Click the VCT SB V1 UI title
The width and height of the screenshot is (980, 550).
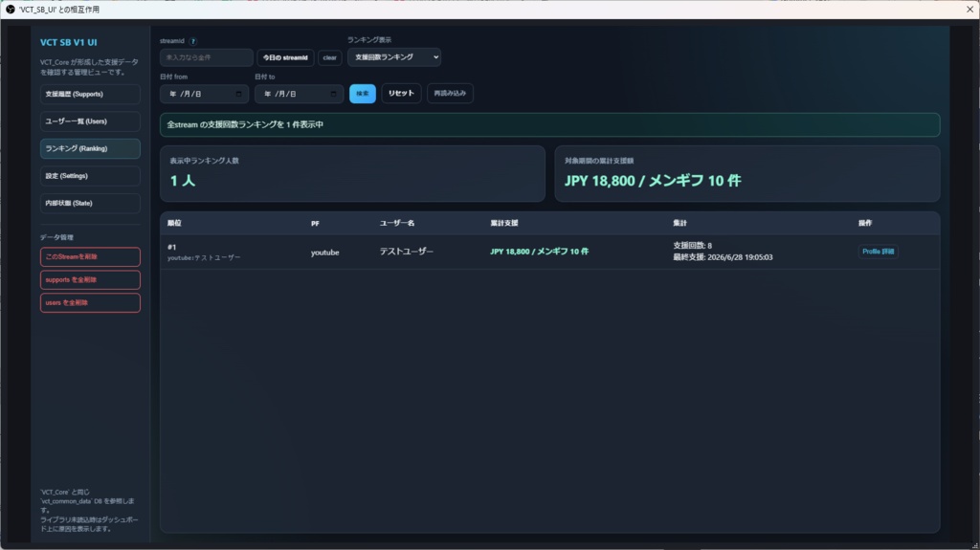coord(69,42)
